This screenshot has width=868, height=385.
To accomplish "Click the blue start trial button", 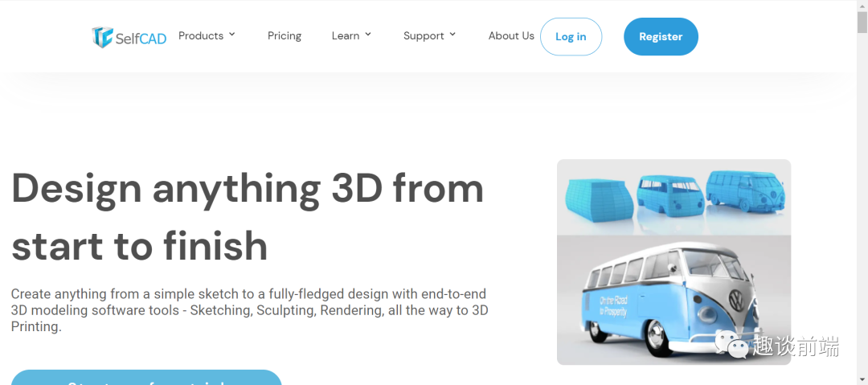I will point(147,377).
